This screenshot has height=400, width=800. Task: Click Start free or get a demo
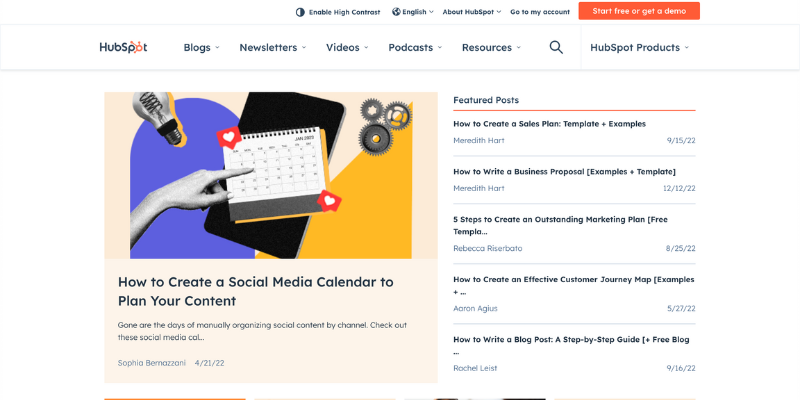click(639, 11)
